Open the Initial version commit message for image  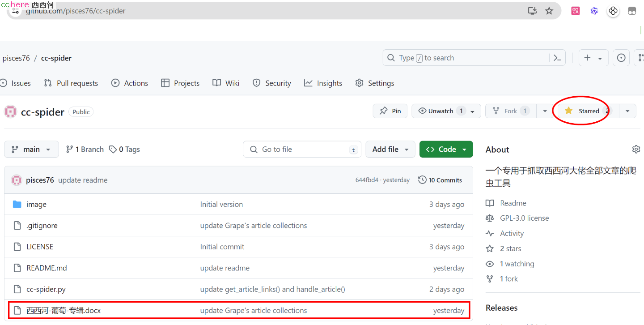coord(221,204)
